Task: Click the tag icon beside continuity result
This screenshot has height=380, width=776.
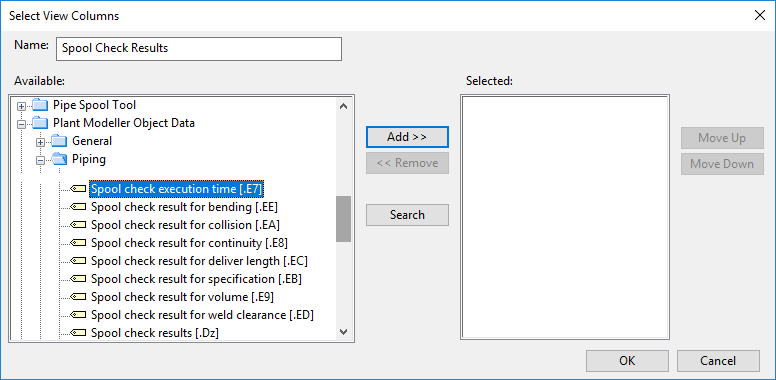Action: [78, 243]
